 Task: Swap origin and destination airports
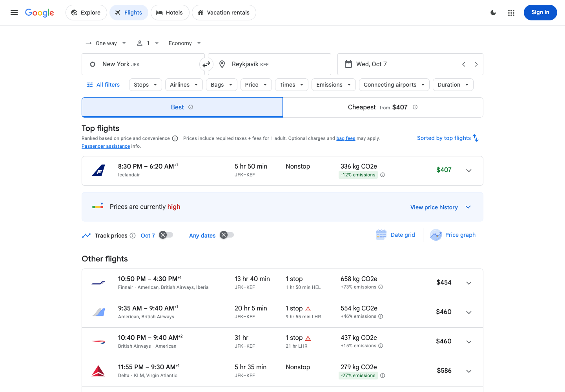click(206, 64)
